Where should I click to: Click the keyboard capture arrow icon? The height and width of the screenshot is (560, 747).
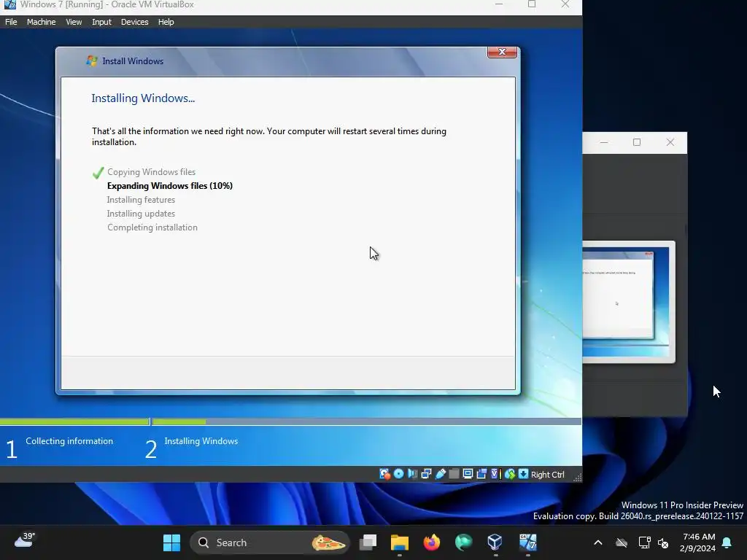tap(523, 474)
